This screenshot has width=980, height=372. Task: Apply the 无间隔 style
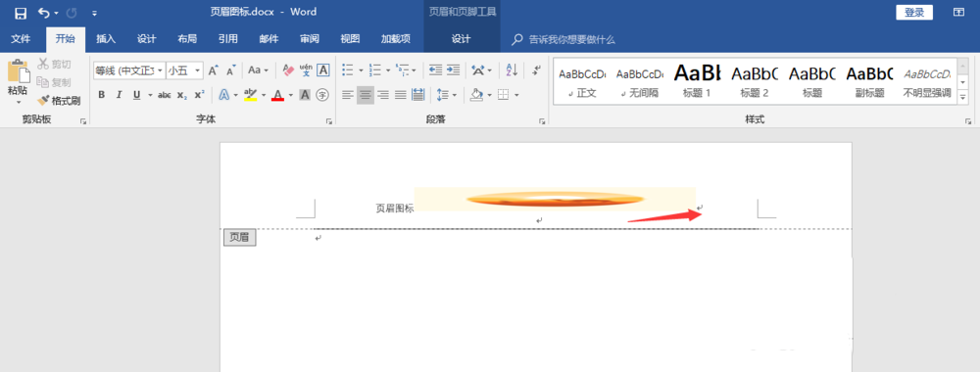[639, 82]
